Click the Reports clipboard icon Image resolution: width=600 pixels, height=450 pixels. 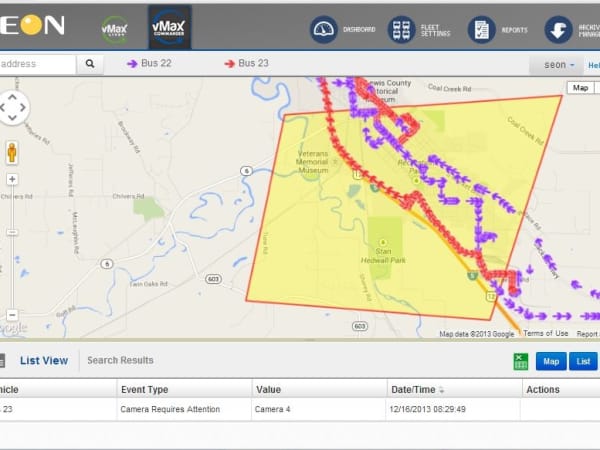tap(482, 29)
